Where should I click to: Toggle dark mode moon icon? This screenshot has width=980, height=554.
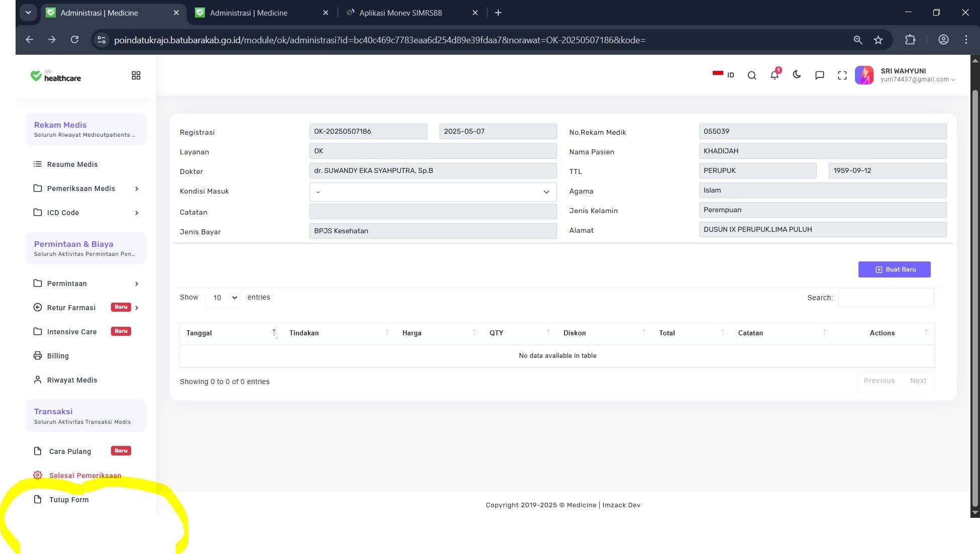click(797, 75)
